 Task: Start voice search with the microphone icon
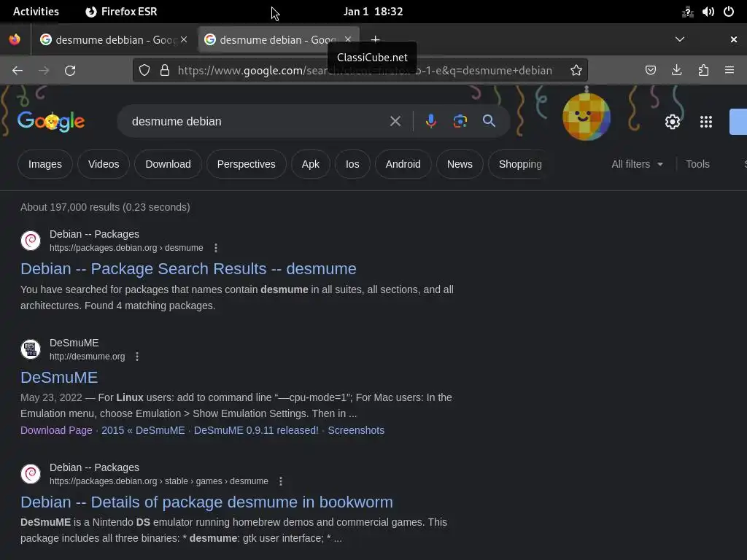pos(430,122)
